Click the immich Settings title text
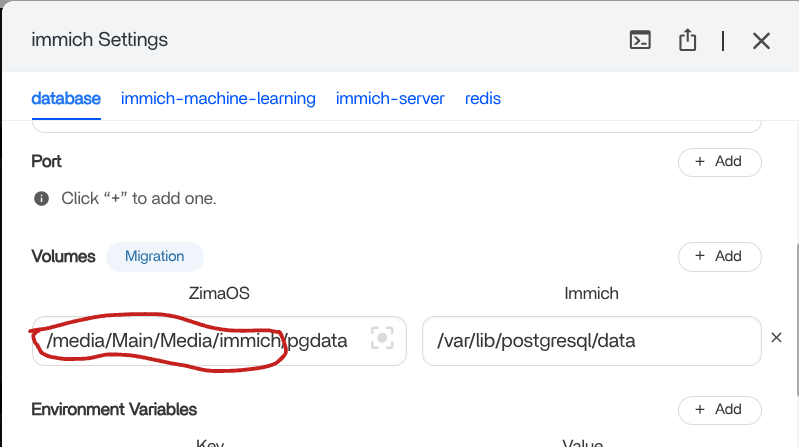The image size is (799, 447). point(99,40)
